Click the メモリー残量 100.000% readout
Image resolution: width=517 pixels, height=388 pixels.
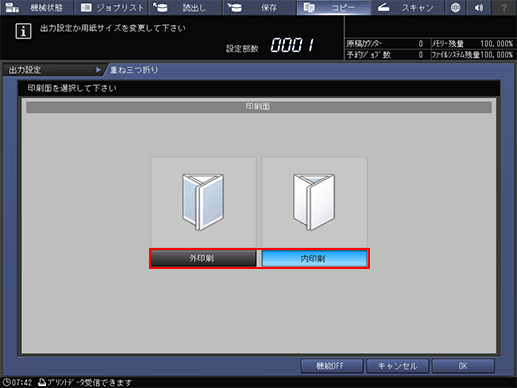[x=496, y=44]
